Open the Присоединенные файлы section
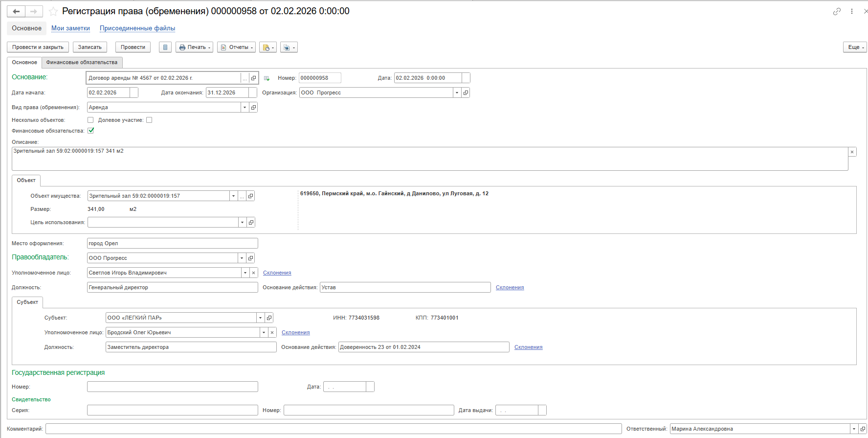The height and width of the screenshot is (438, 868). 137,28
